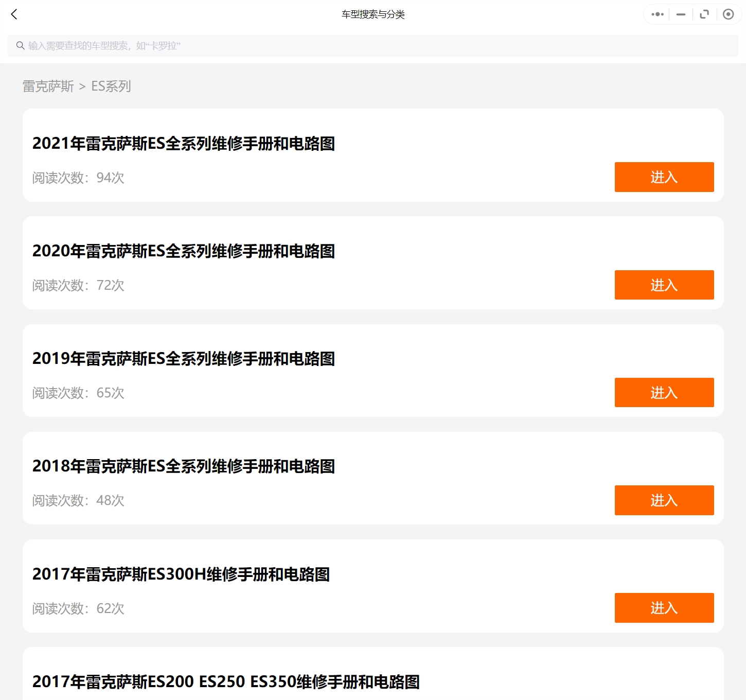The width and height of the screenshot is (746, 700).
Task: Open the three-dots more options menu
Action: [657, 14]
